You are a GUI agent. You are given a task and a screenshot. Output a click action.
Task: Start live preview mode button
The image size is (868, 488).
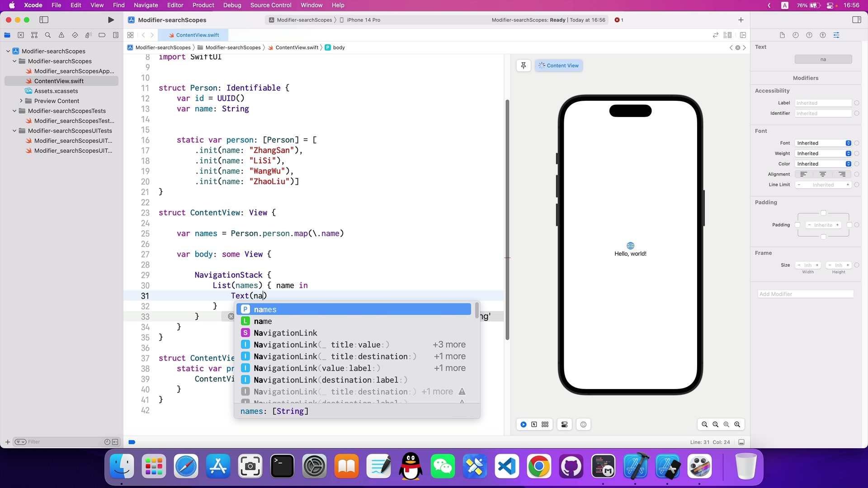coord(523,424)
